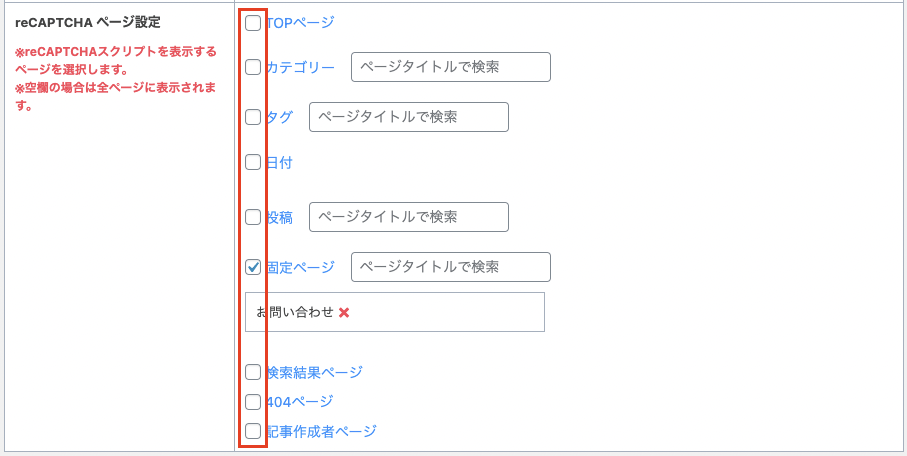Click the 固定ページ label text

point(300,267)
